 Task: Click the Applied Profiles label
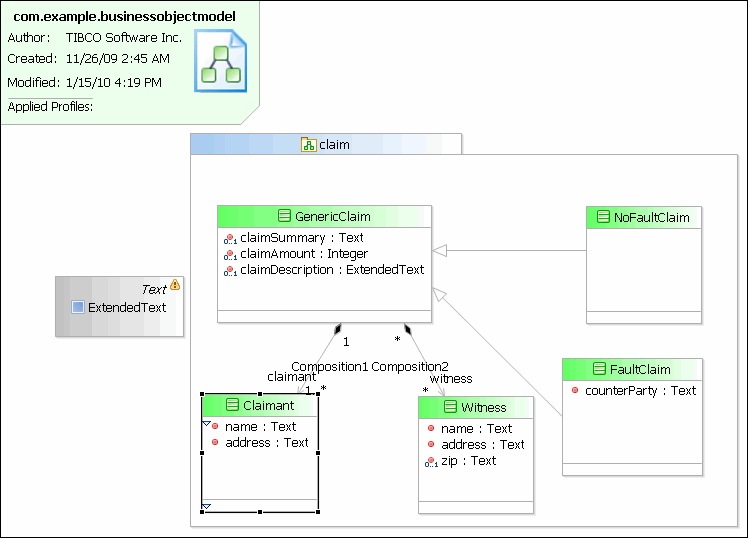click(50, 106)
